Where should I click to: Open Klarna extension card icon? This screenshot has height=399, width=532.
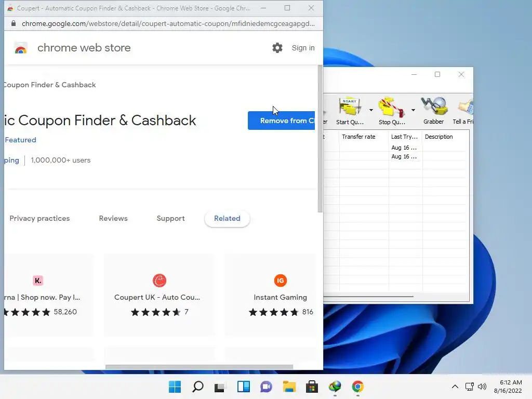coord(38,281)
